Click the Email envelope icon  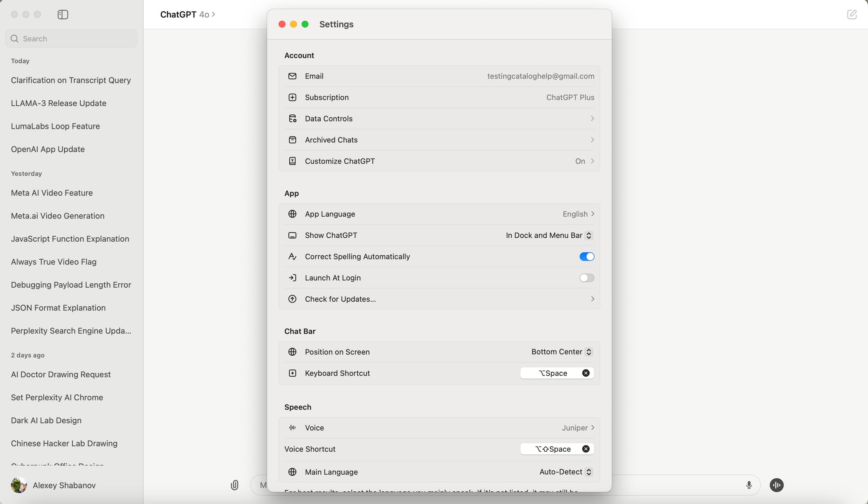(293, 76)
